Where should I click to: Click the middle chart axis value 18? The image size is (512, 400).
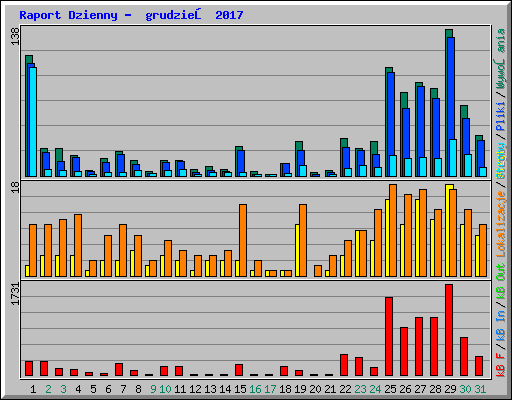click(15, 188)
